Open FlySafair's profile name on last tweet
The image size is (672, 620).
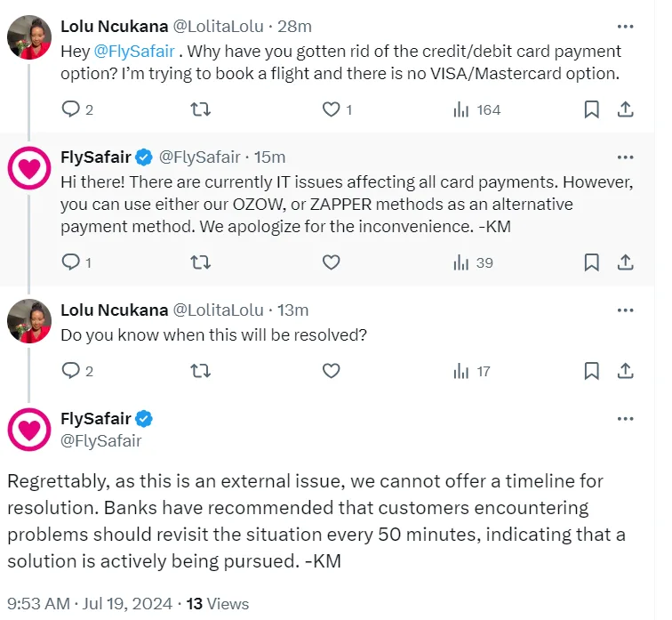[96, 418]
